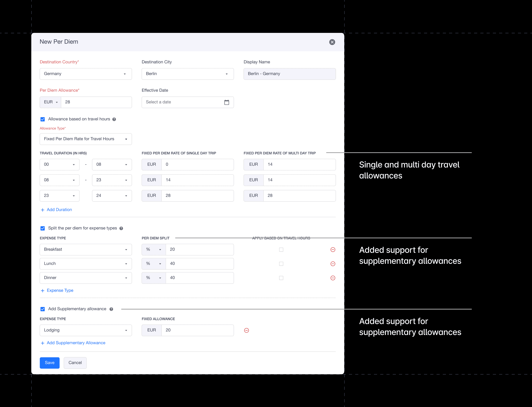Uncheck Allowance based on travel hours
Screen dimensions: 532x407
(x=43, y=119)
